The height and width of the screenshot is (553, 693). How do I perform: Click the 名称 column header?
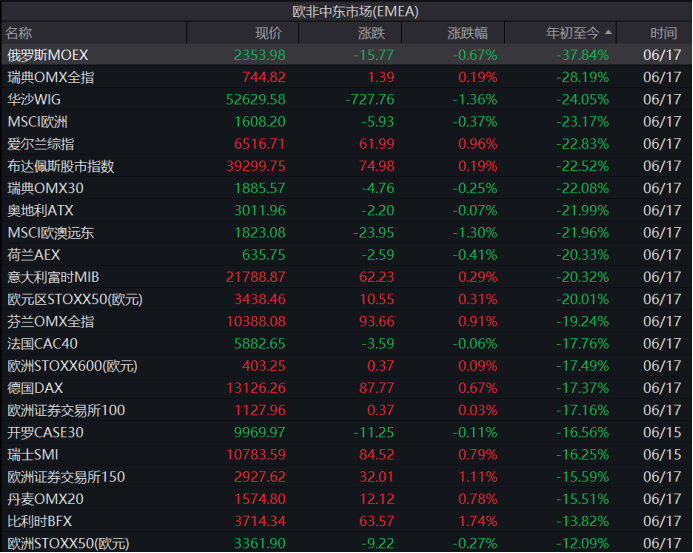19,33
